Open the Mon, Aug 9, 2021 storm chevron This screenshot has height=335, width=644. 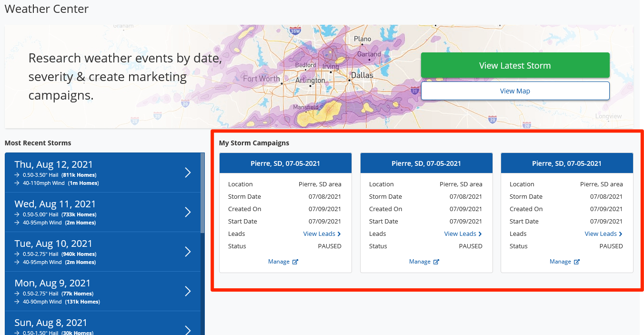click(188, 291)
